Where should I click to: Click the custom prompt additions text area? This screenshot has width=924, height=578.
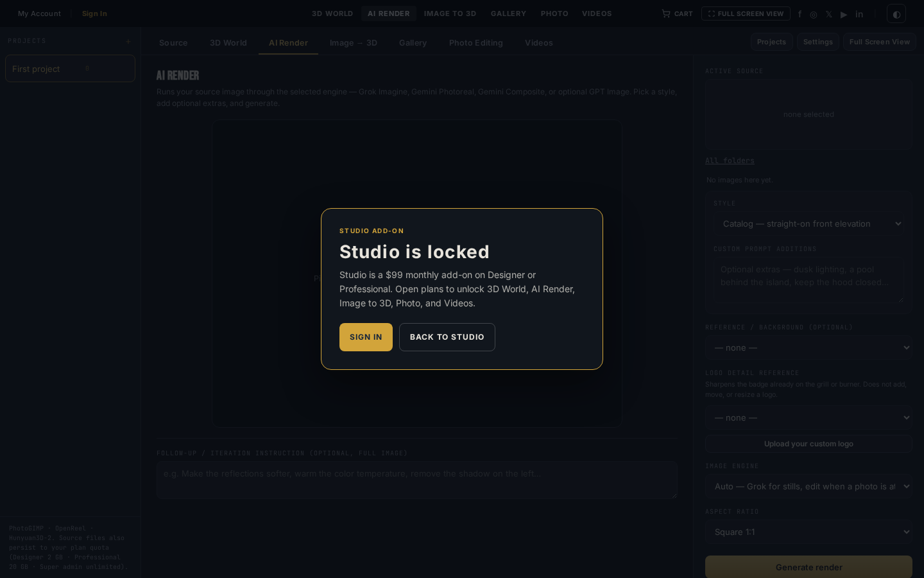click(x=809, y=280)
